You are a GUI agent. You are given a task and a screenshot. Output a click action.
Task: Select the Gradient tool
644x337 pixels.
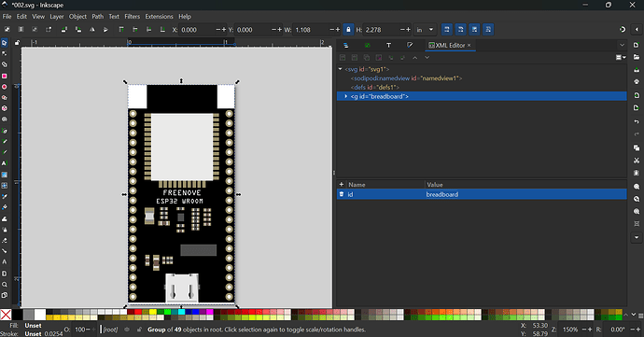click(x=5, y=175)
